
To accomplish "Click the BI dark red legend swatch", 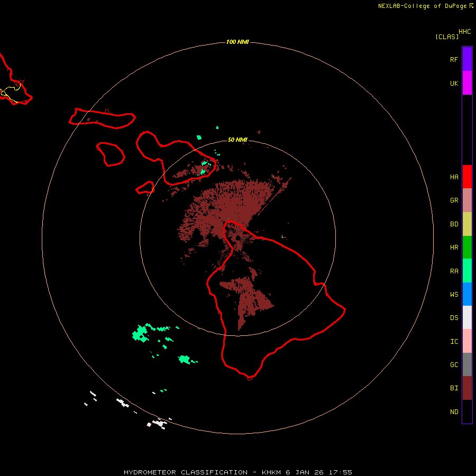I will coord(467,388).
